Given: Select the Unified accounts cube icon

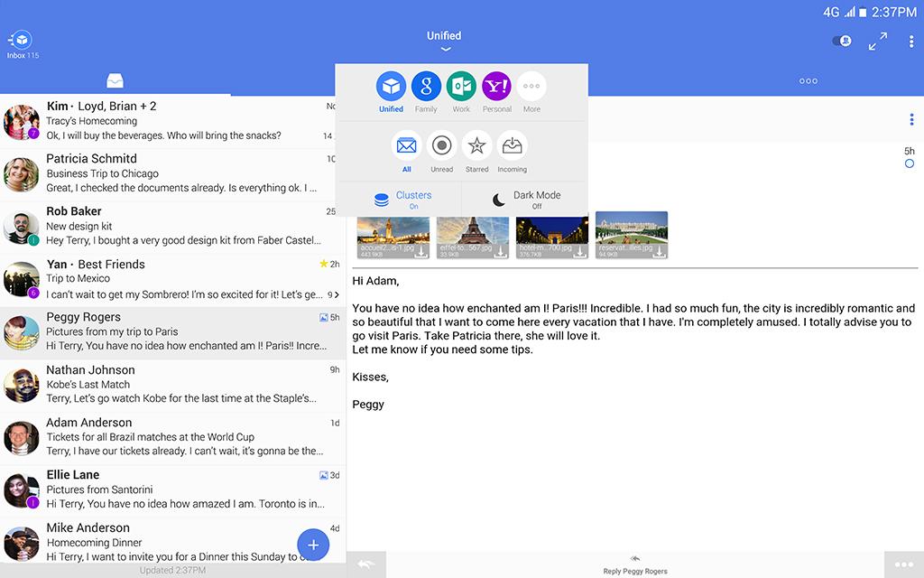Looking at the screenshot, I should point(391,88).
